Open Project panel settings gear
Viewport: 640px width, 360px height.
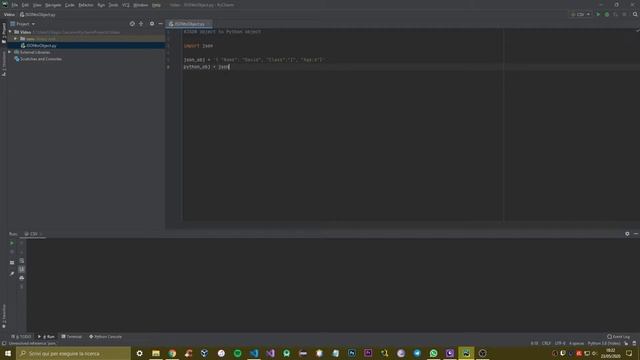click(152, 24)
